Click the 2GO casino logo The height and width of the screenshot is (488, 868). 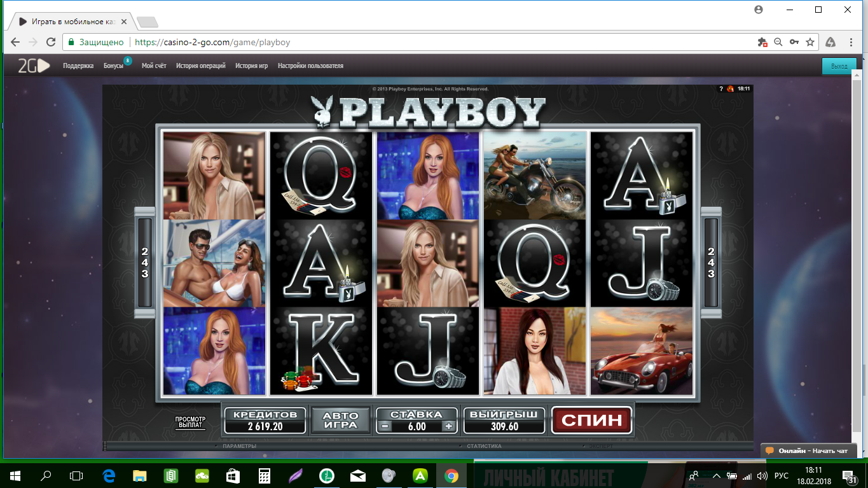34,66
